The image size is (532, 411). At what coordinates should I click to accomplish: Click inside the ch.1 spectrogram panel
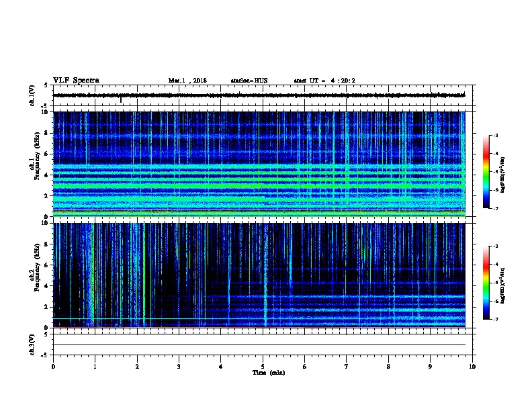[259, 164]
